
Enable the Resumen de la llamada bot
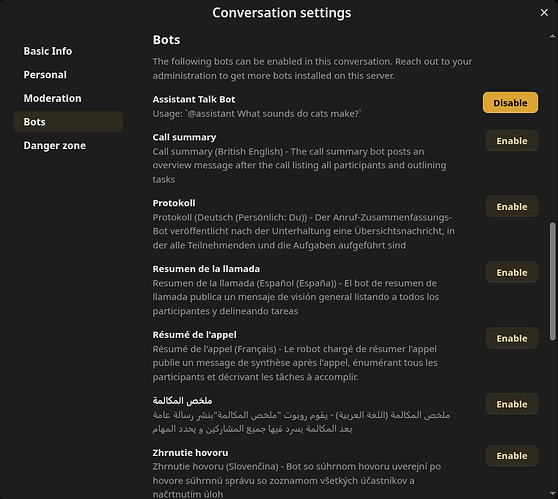(512, 273)
